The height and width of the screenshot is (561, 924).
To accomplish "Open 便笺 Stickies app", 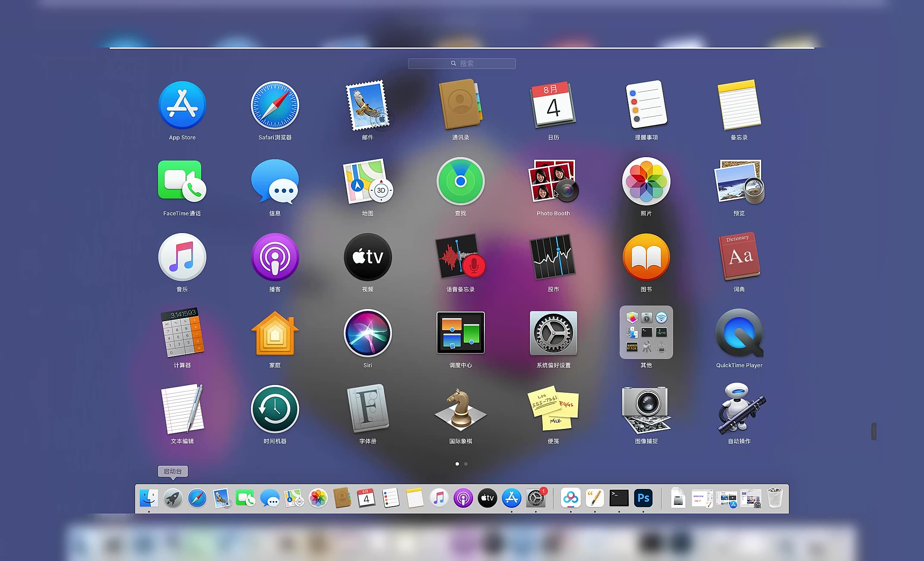I will click(x=554, y=409).
